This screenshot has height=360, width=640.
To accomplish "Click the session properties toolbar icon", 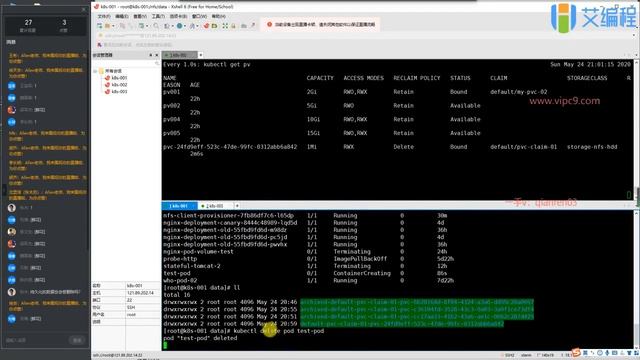I will (140, 26).
